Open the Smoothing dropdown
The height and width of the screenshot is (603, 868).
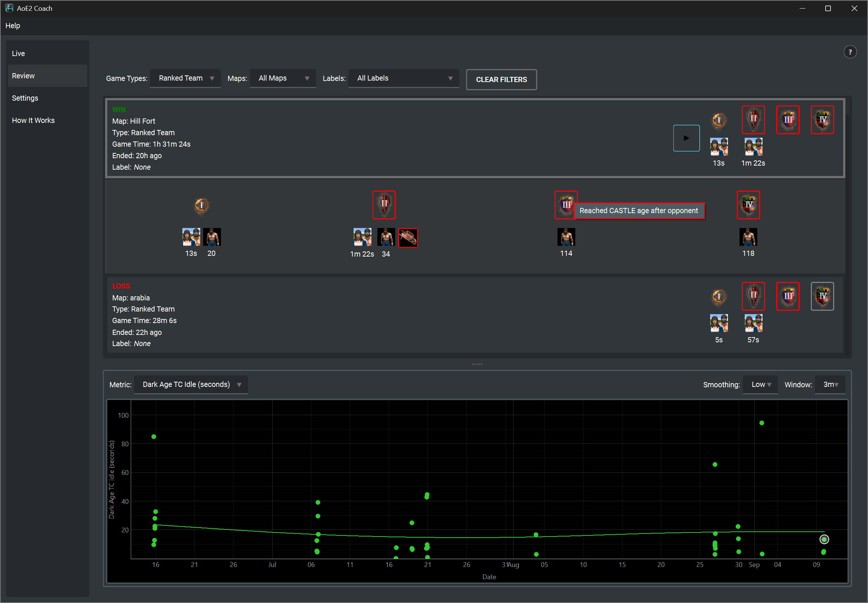(x=760, y=385)
